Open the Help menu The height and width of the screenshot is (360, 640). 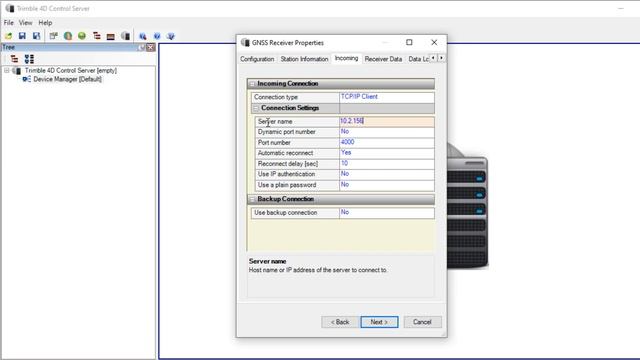click(45, 23)
